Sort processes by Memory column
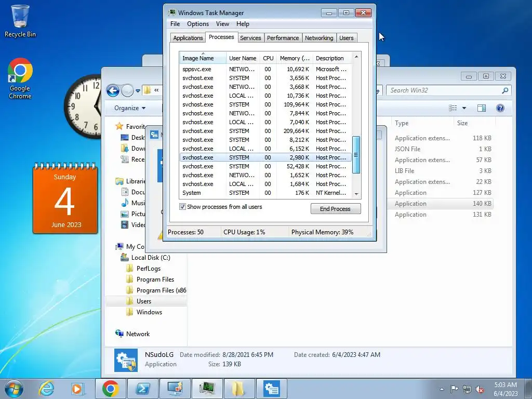This screenshot has height=399, width=532. 295,58
